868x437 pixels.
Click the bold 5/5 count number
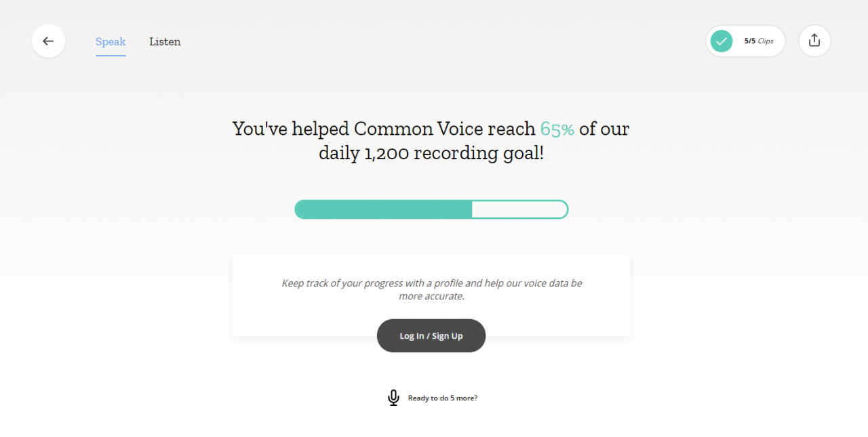tap(750, 41)
